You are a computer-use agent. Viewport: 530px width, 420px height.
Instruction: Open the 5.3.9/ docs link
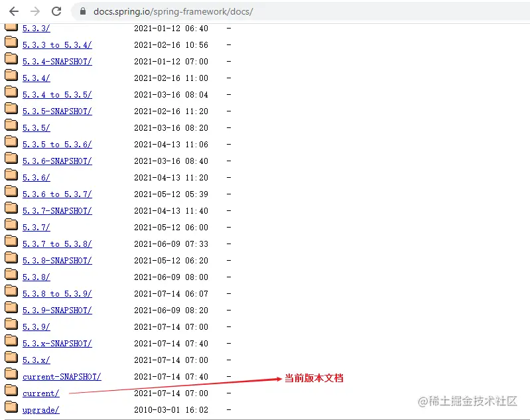tap(36, 326)
